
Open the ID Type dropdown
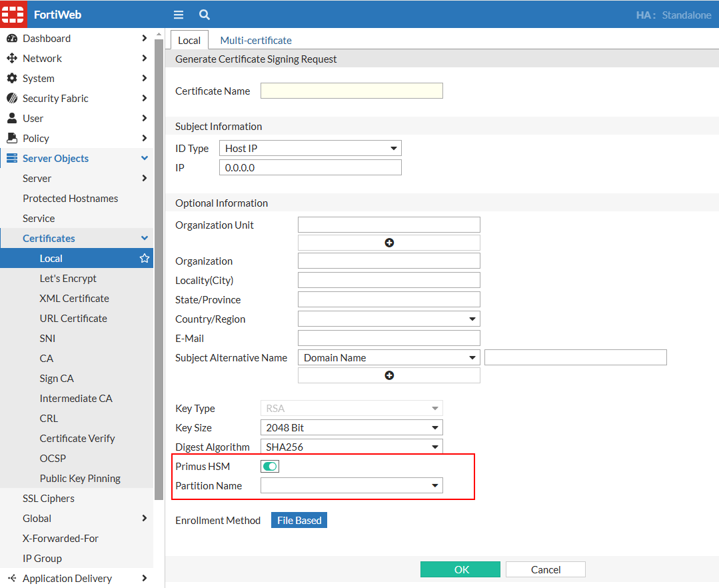point(311,148)
